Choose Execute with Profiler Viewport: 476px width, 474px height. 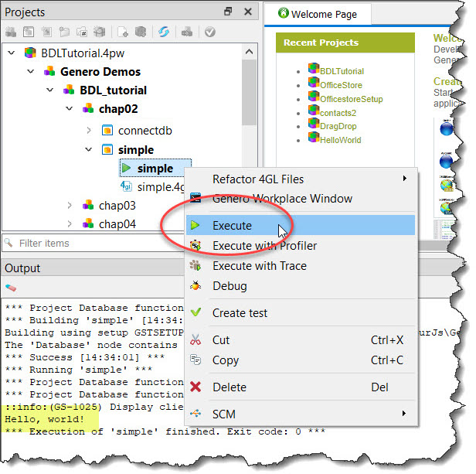tap(301, 246)
